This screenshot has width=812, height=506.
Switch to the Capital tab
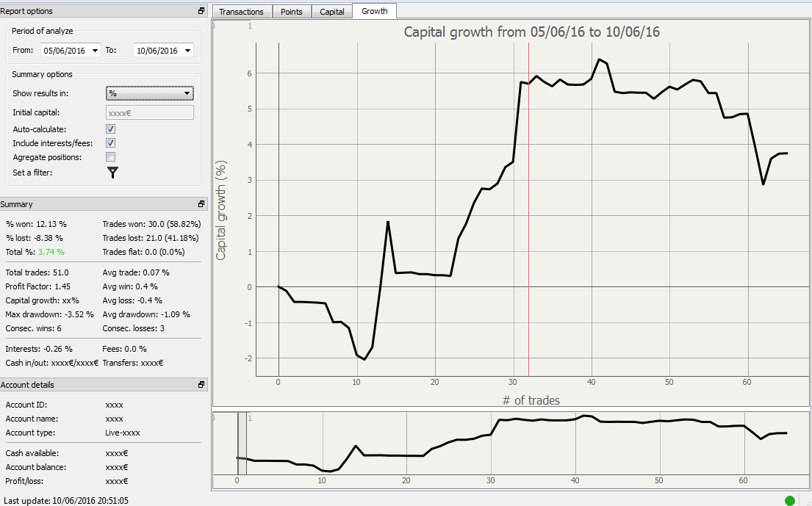tap(332, 11)
